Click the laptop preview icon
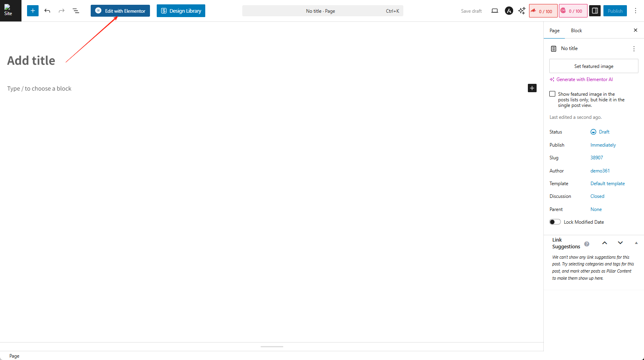Screen dimensions: 644x360 pos(494,11)
